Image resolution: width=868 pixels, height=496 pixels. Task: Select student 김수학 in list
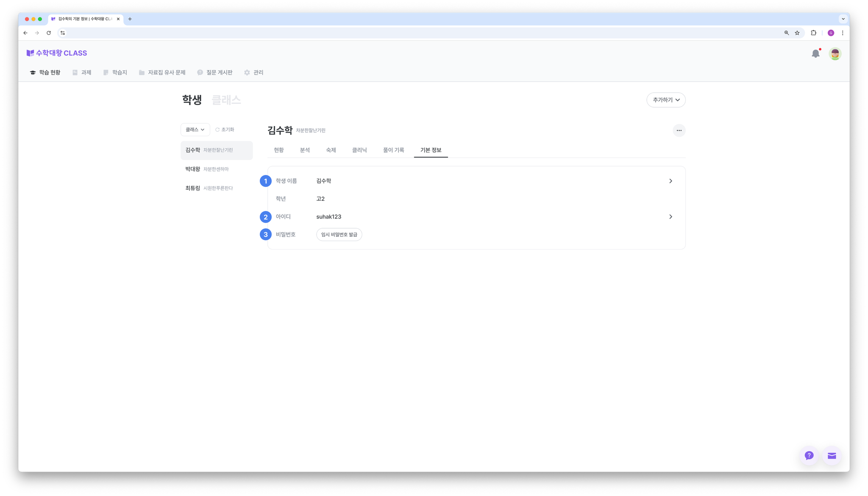coord(217,150)
